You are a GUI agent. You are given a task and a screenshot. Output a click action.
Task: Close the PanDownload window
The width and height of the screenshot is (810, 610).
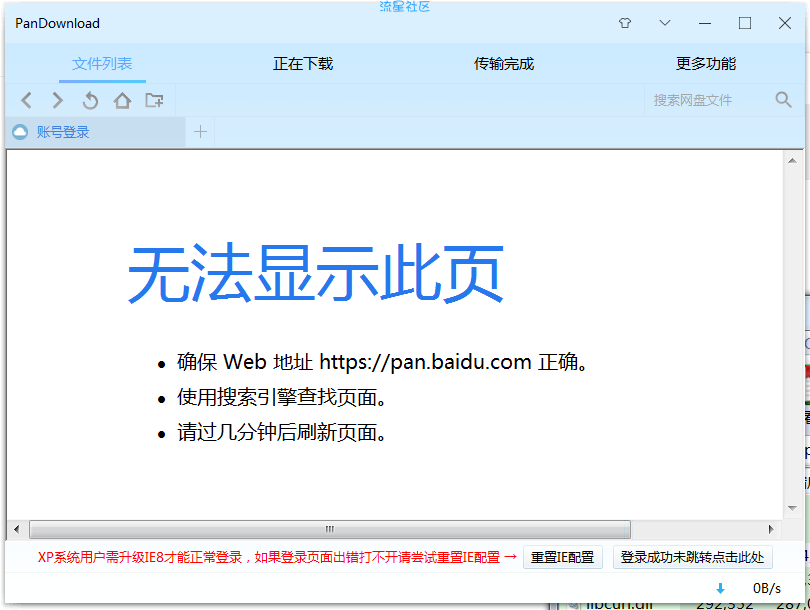785,23
